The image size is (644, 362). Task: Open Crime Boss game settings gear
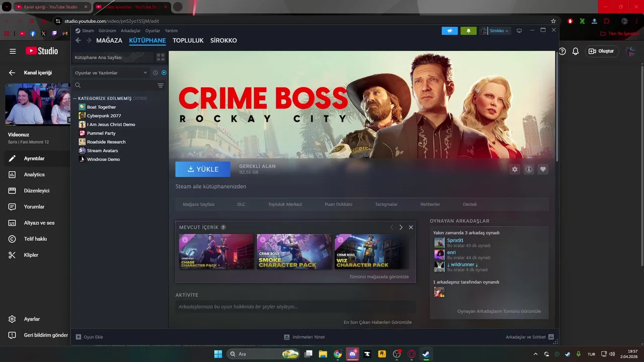515,169
